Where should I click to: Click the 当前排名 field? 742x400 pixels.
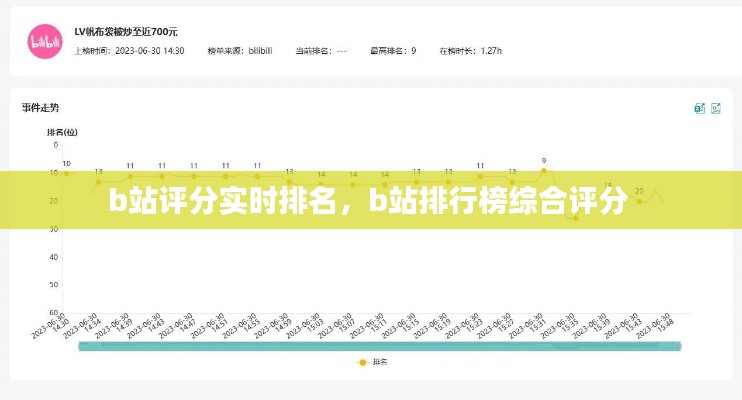326,50
